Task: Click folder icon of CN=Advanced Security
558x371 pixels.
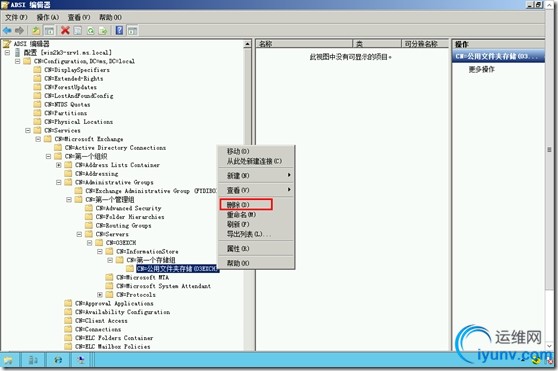Action: pos(89,208)
